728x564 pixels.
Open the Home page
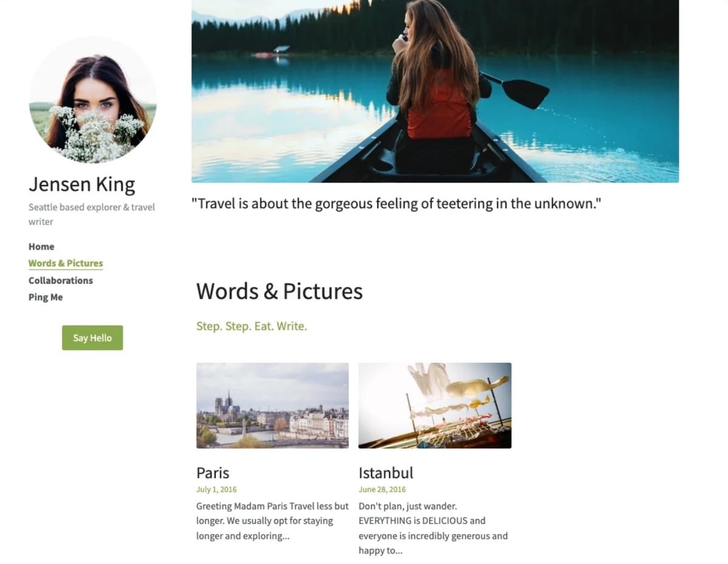click(41, 246)
